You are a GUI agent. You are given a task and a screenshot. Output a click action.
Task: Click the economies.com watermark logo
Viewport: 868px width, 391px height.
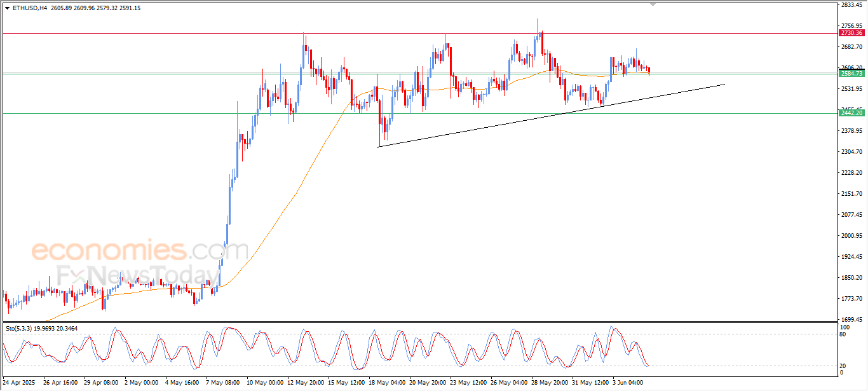(140, 250)
